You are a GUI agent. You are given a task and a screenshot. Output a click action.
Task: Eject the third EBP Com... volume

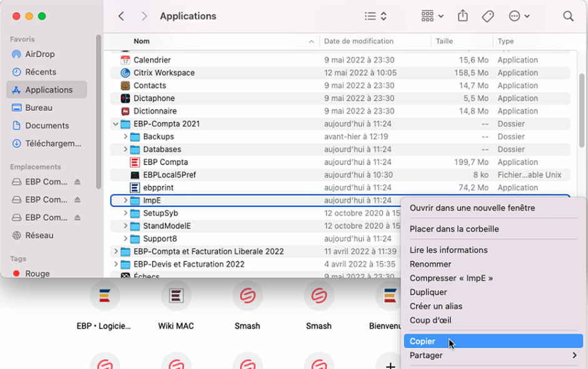[x=77, y=218]
